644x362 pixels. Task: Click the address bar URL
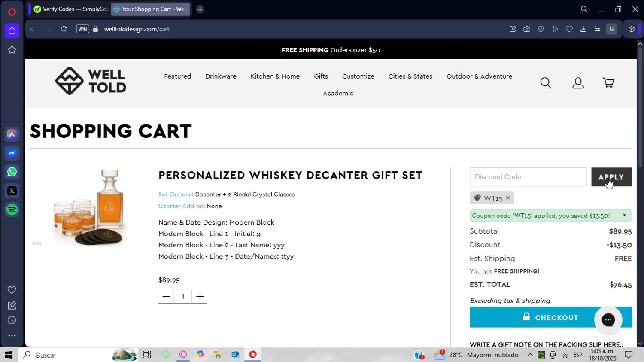pos(137,29)
